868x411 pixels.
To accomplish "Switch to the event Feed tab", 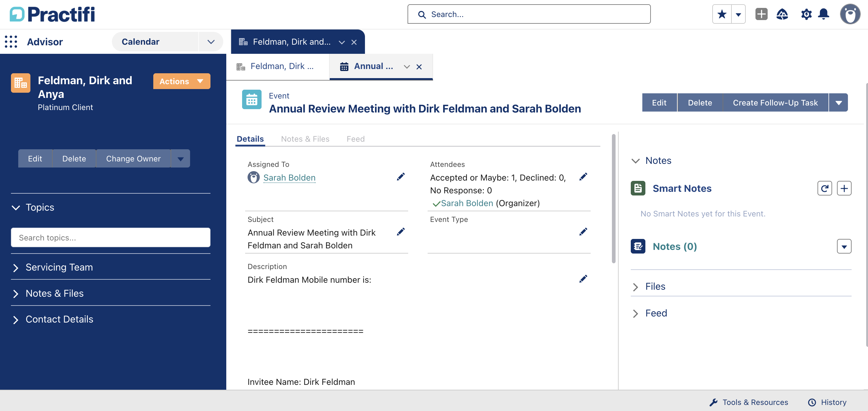I will [356, 139].
